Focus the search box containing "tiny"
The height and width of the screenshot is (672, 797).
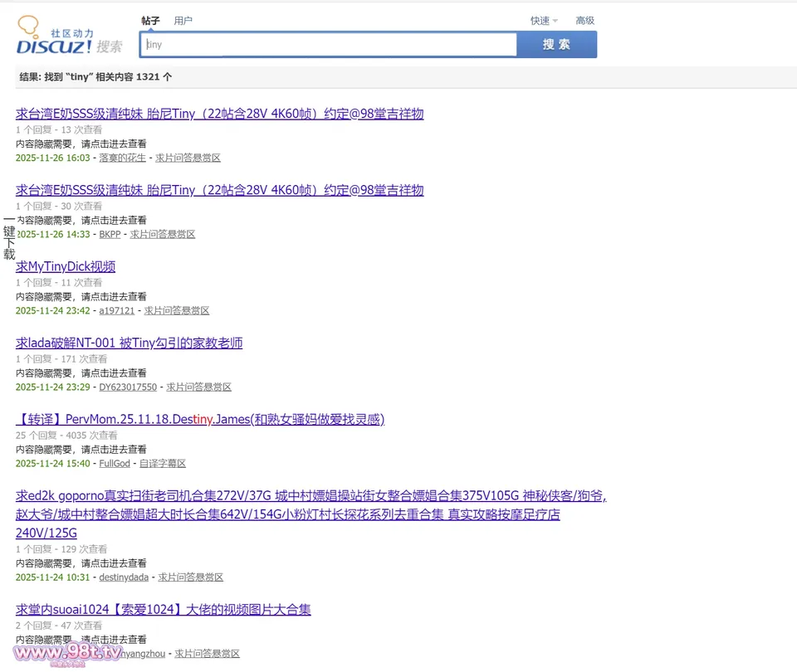coord(329,45)
